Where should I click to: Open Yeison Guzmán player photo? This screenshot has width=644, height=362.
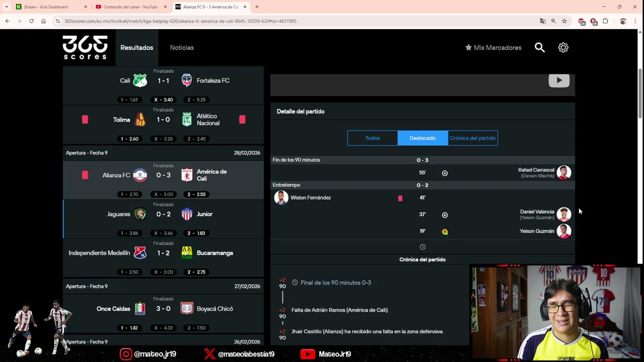point(563,231)
